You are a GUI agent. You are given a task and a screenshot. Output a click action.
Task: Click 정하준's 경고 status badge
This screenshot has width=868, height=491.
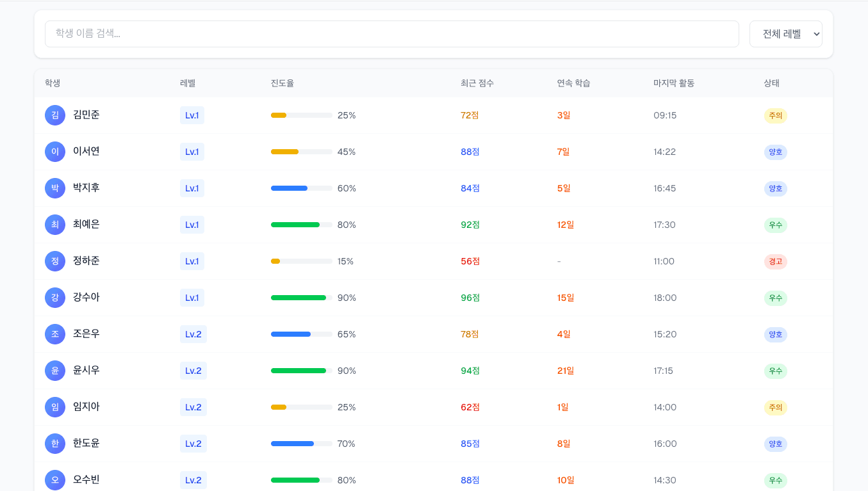pos(775,261)
